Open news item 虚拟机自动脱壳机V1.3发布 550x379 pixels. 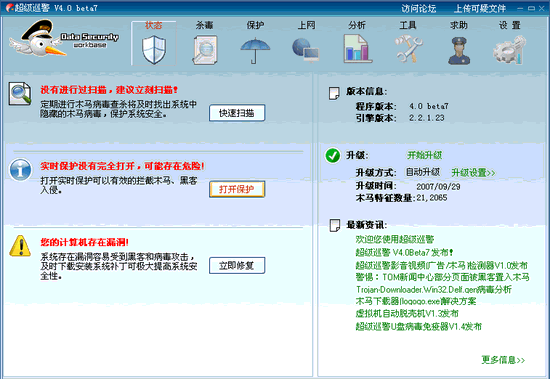(407, 313)
